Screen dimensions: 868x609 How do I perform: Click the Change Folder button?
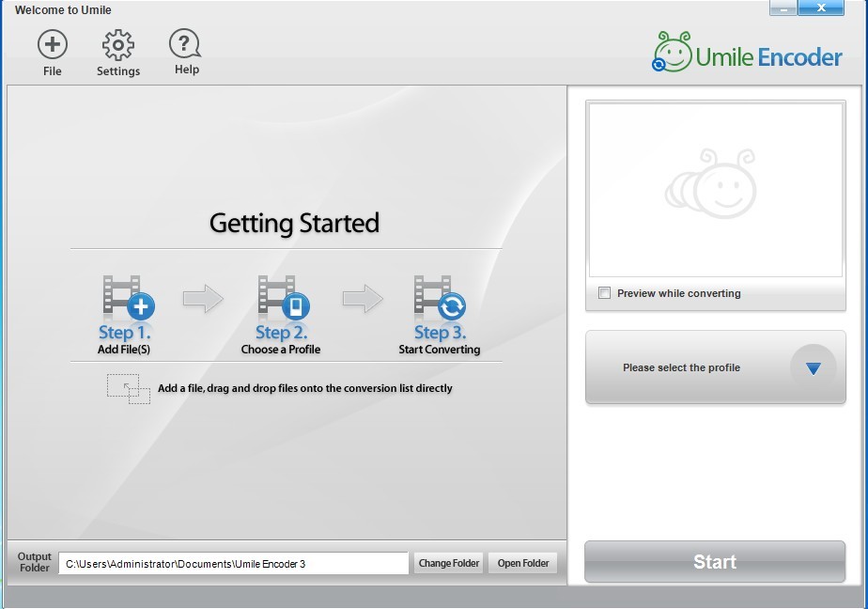(x=449, y=563)
